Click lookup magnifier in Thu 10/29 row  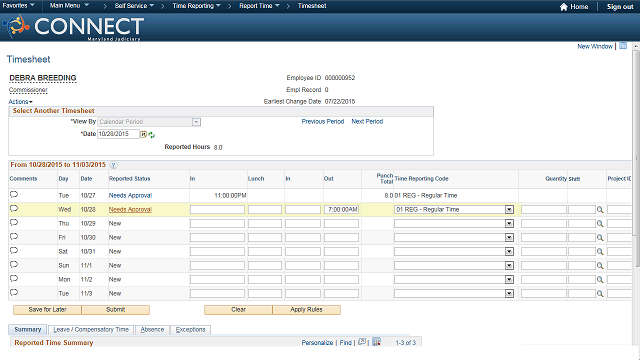click(600, 224)
